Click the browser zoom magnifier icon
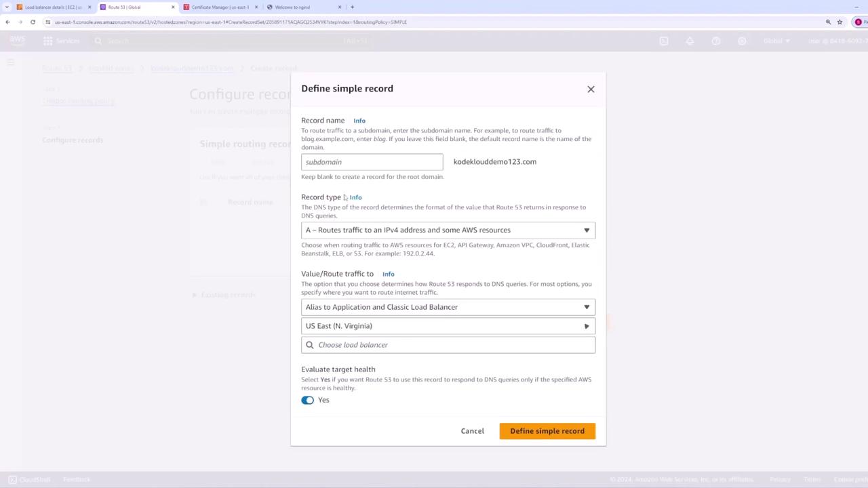Viewport: 868px width, 488px height. click(x=828, y=22)
